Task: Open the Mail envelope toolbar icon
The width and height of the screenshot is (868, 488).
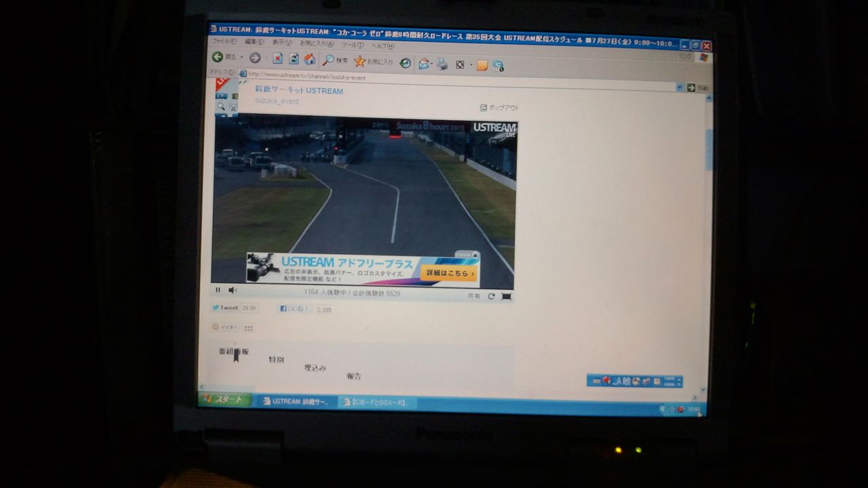Action: [x=423, y=64]
